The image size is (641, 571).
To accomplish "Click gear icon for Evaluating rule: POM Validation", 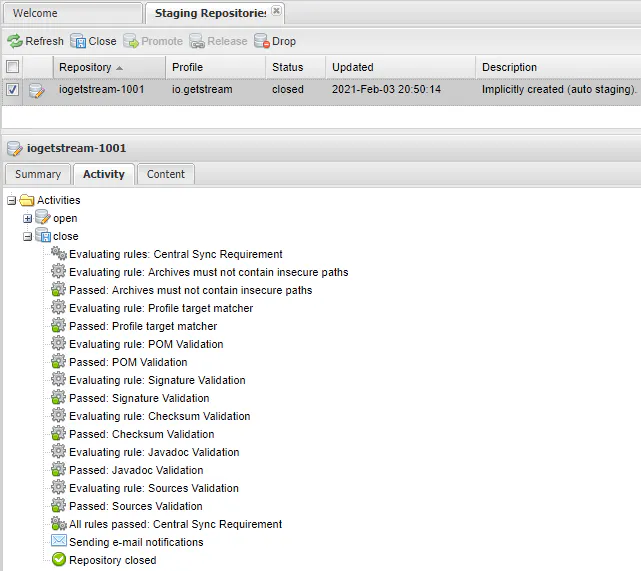I will [x=58, y=343].
